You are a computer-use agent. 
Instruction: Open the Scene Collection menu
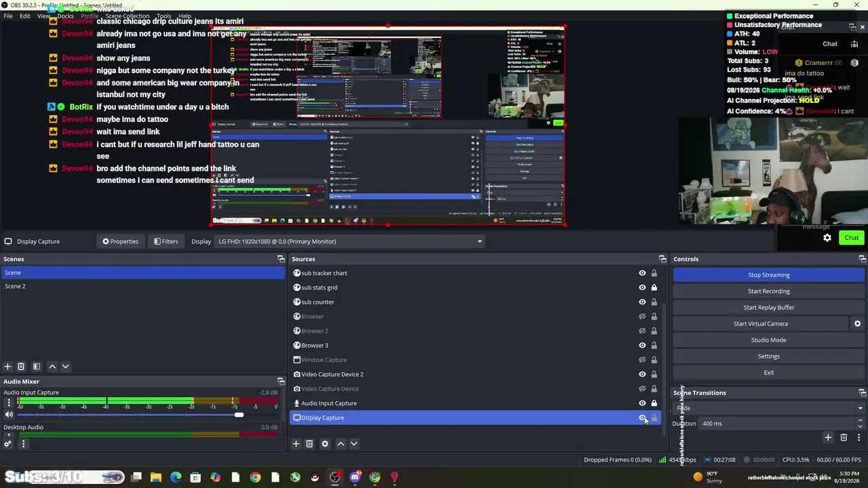tap(127, 16)
